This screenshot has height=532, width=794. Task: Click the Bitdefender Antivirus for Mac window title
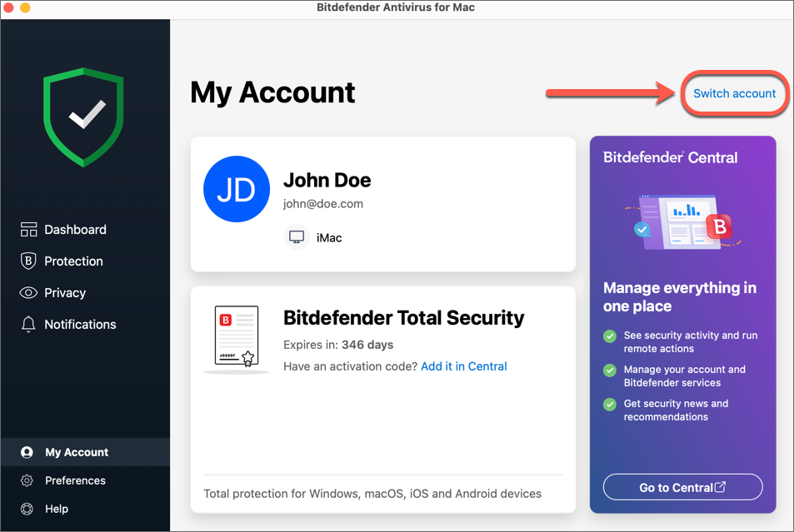tap(396, 7)
